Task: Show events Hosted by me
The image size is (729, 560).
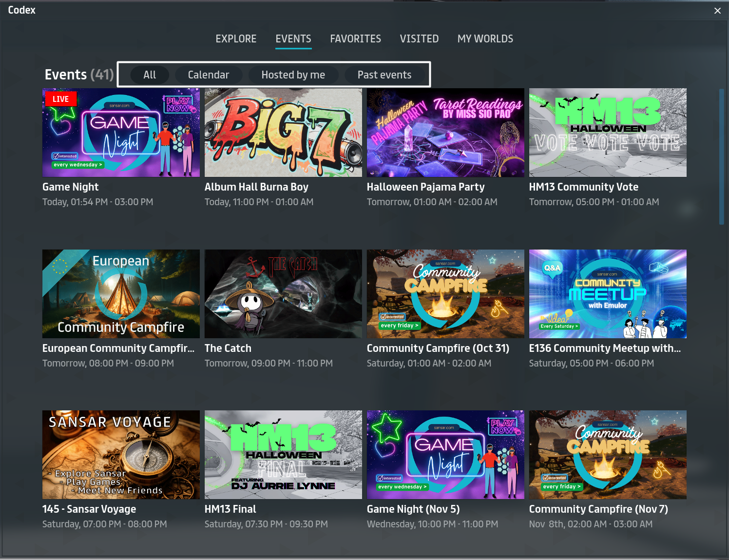Action: [x=293, y=75]
